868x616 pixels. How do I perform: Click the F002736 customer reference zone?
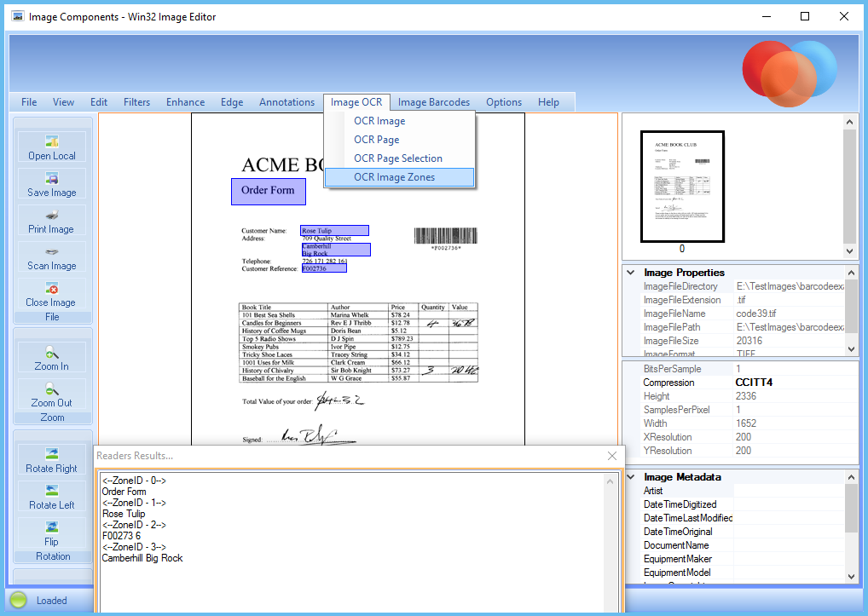324,268
